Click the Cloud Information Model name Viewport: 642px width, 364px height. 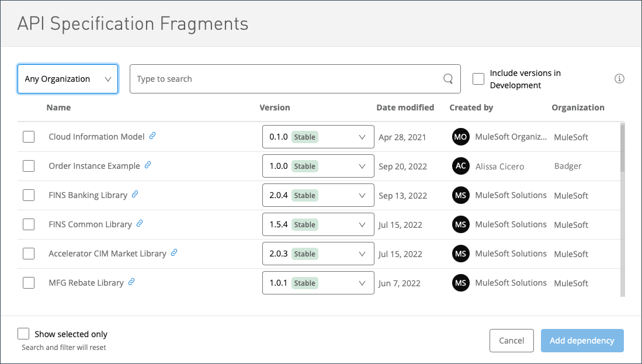96,137
